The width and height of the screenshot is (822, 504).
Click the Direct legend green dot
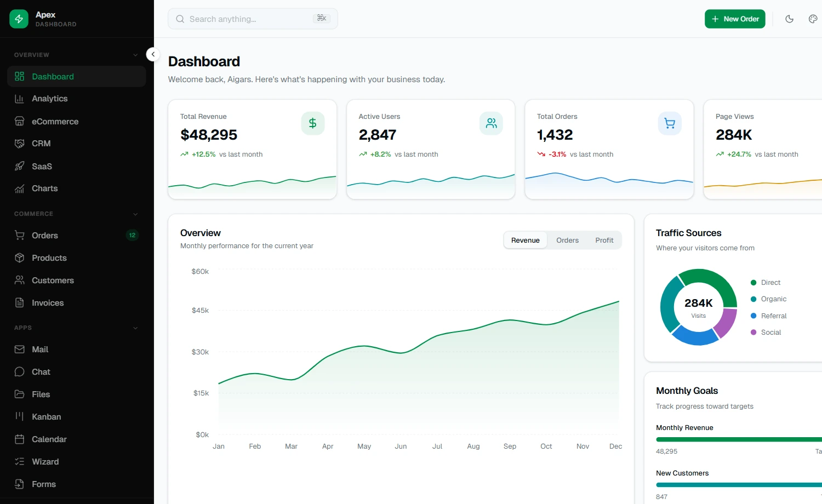754,283
